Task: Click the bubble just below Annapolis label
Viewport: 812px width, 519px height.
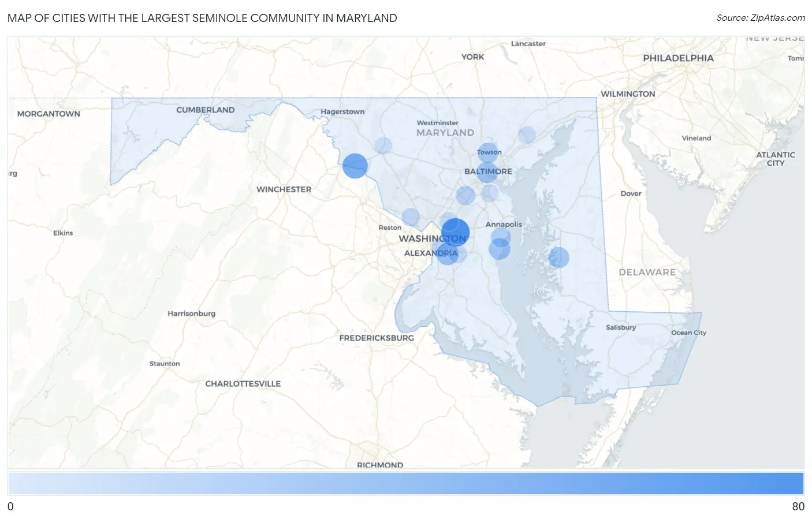Action: [501, 237]
